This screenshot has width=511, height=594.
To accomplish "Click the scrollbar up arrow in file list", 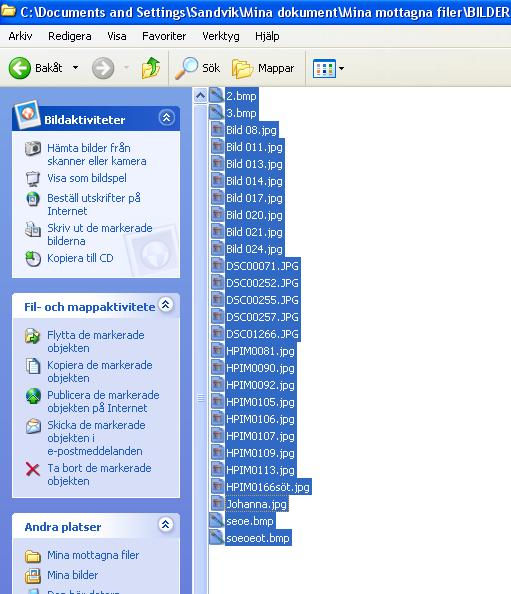I will (x=200, y=95).
